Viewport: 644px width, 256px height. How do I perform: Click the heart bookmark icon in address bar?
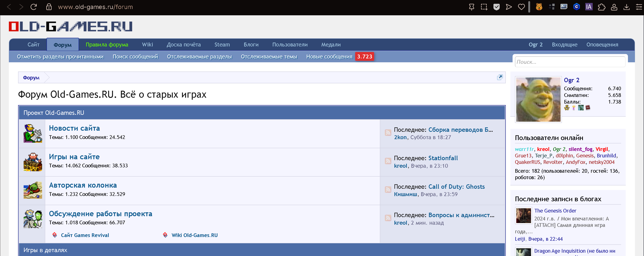tap(521, 7)
